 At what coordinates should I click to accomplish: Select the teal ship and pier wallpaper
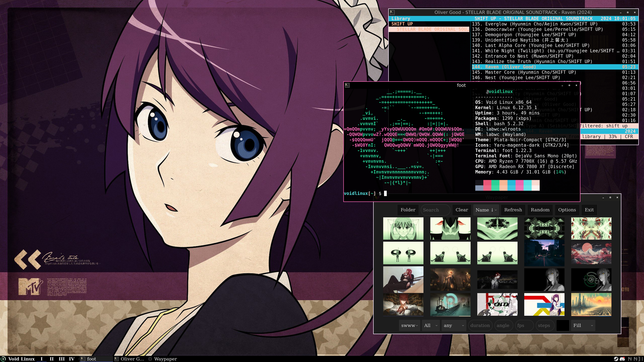(x=450, y=305)
